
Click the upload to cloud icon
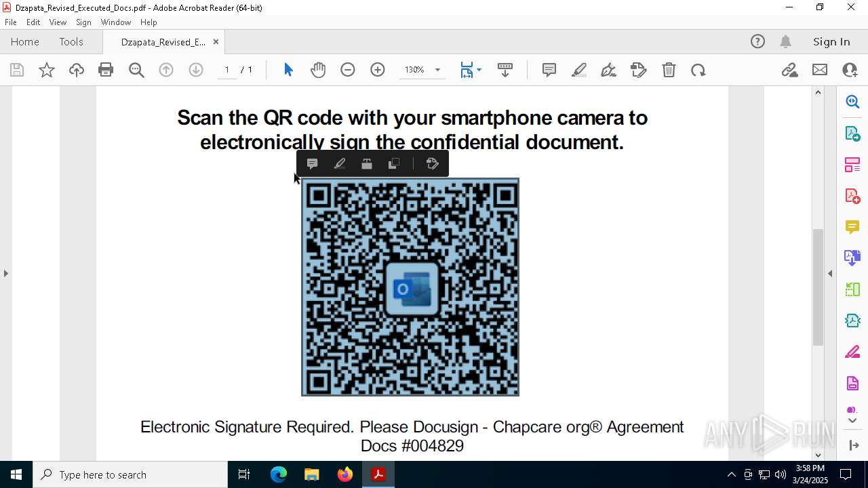pos(77,70)
